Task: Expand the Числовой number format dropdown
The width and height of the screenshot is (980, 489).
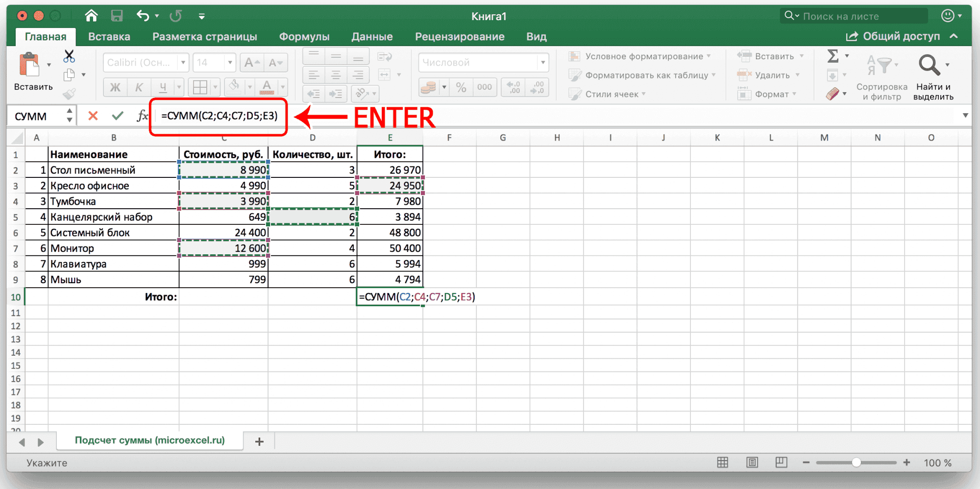Action: (542, 63)
